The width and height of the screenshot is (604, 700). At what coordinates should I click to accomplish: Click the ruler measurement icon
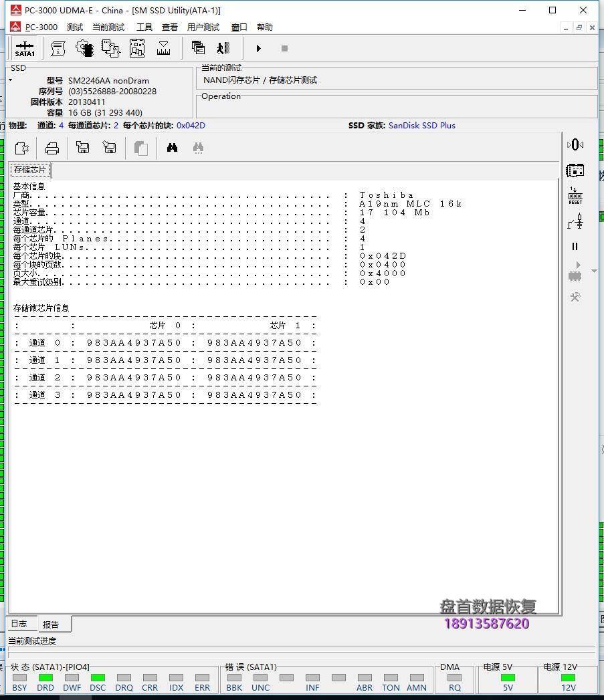click(163, 48)
